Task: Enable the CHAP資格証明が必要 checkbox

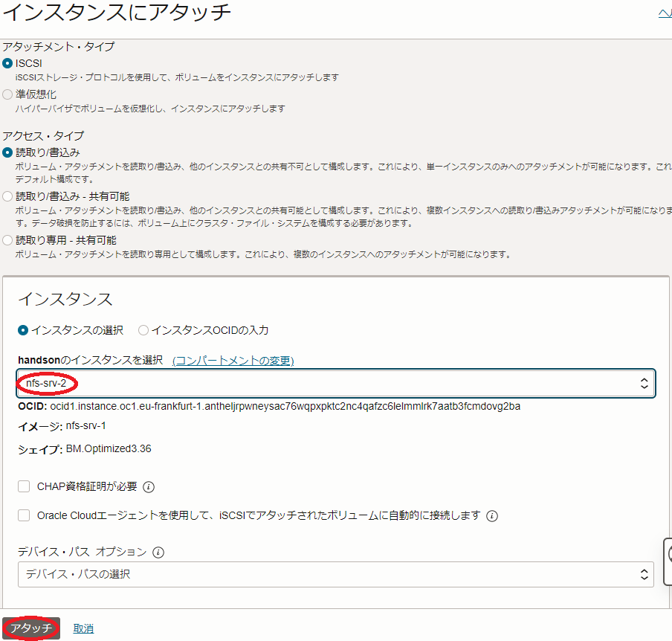Action: (24, 486)
